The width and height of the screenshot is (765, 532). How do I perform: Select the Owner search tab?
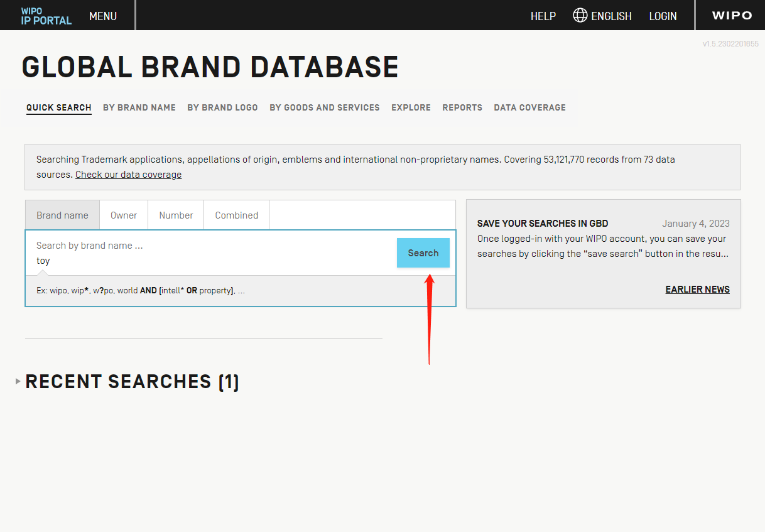tap(124, 215)
